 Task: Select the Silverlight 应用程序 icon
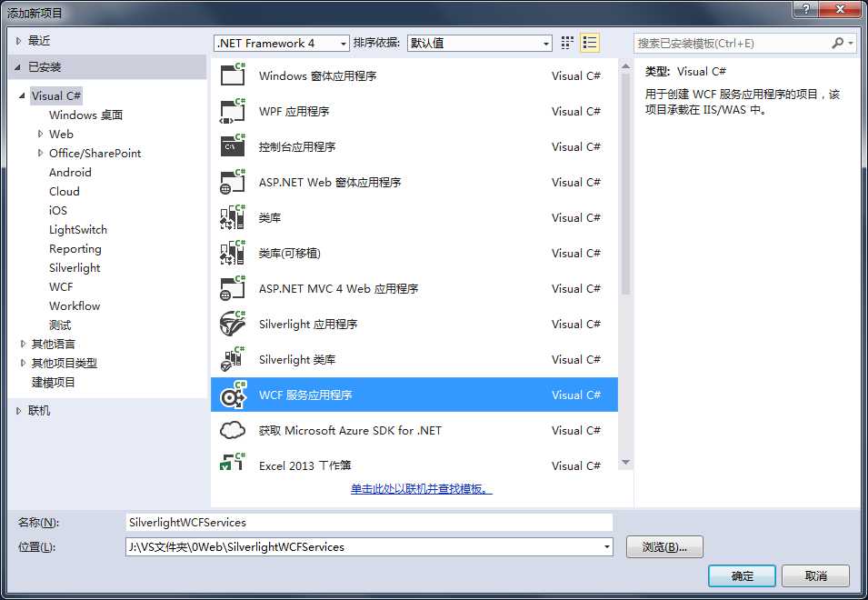pos(233,324)
